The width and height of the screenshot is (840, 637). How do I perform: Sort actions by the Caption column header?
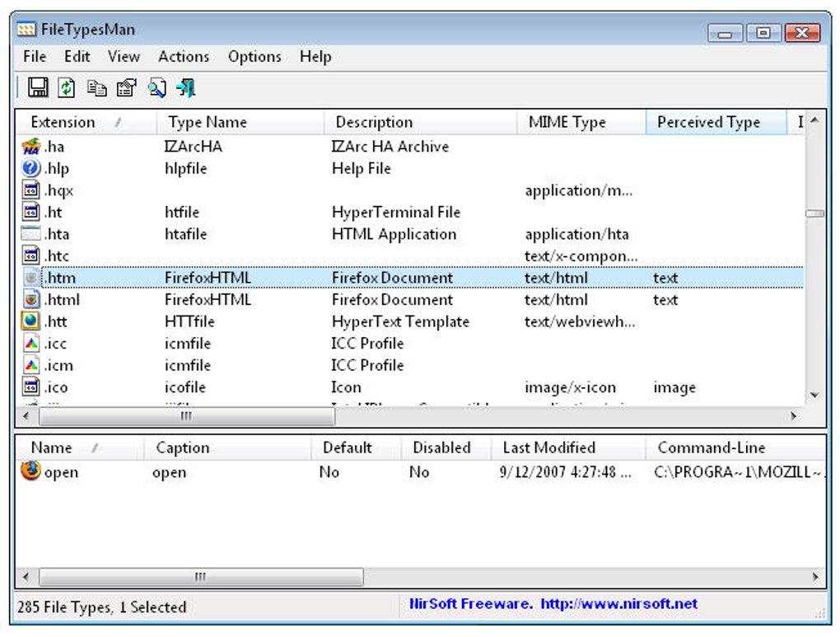pyautogui.click(x=227, y=447)
